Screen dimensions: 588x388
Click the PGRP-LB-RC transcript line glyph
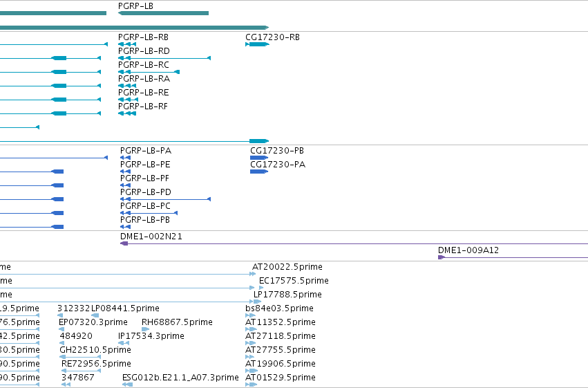pyautogui.click(x=149, y=72)
